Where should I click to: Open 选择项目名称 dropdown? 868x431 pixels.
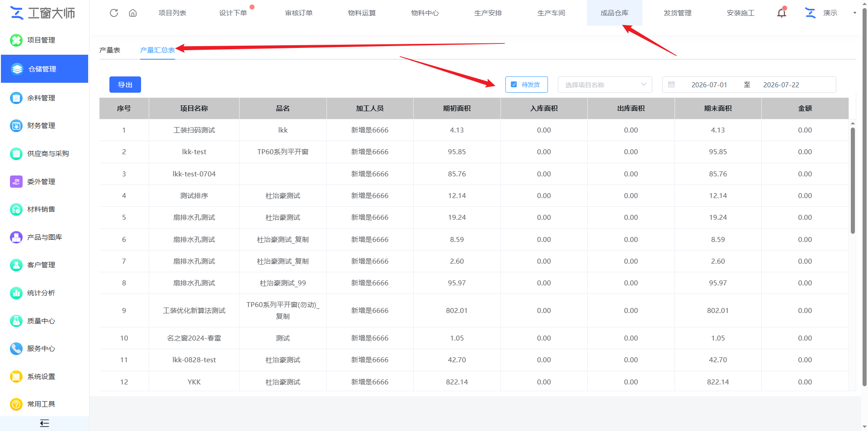[605, 85]
